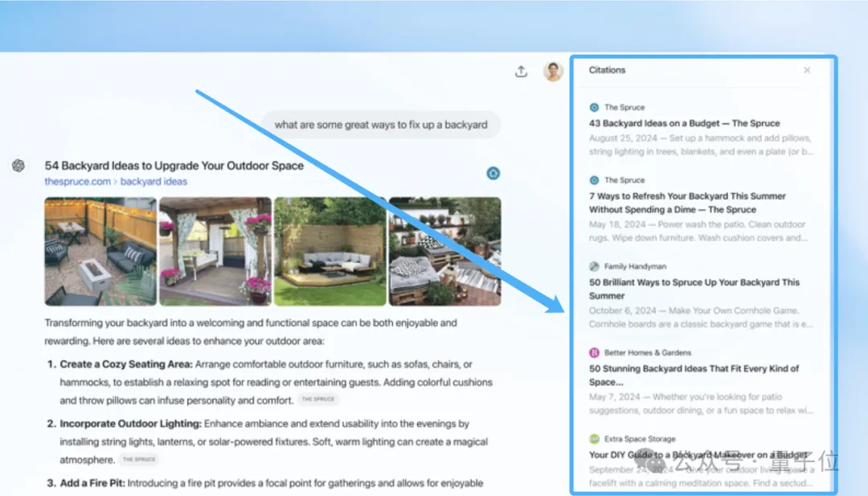Open 50 Stunning Backyard Ideas citation

[x=694, y=375]
